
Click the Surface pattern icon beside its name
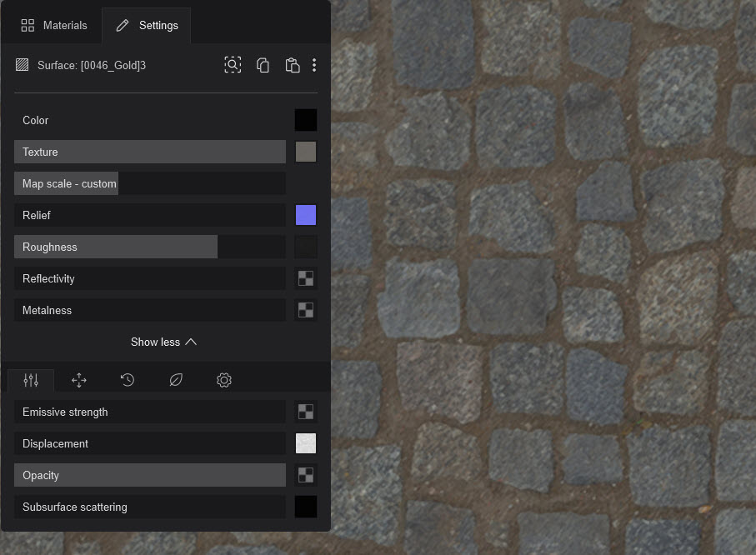click(x=22, y=64)
